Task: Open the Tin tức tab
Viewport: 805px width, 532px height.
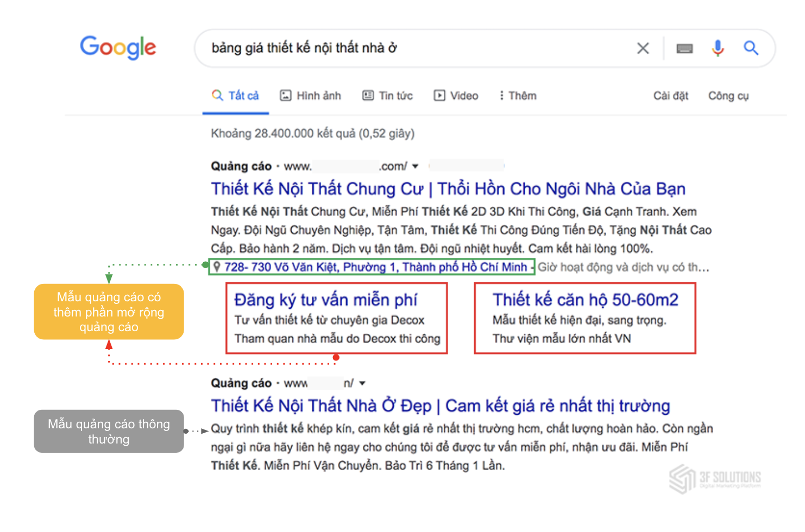Action: (387, 96)
